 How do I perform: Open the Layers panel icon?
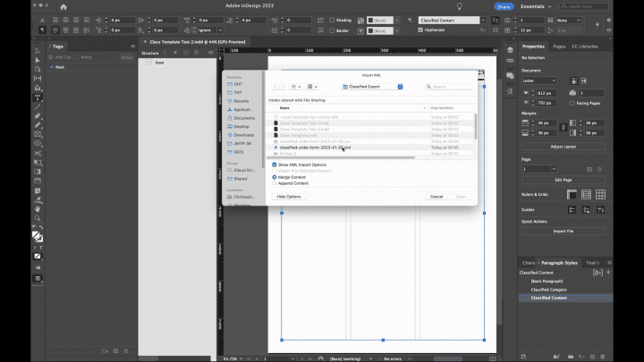[510, 50]
